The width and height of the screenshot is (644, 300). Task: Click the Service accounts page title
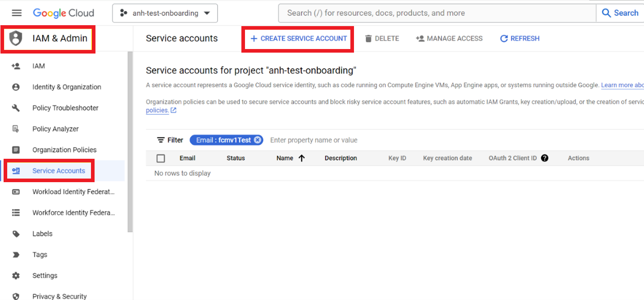tap(182, 39)
